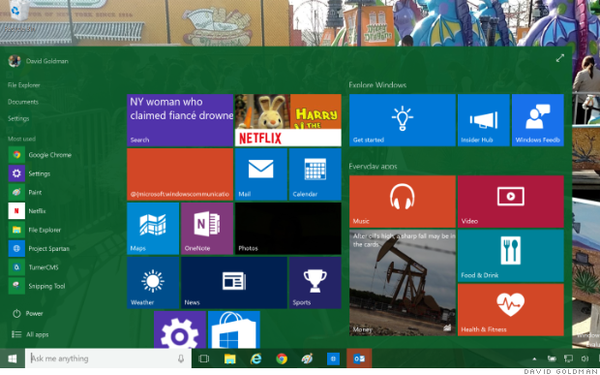Click the Power button
Image resolution: width=600 pixels, height=375 pixels.
[27, 313]
